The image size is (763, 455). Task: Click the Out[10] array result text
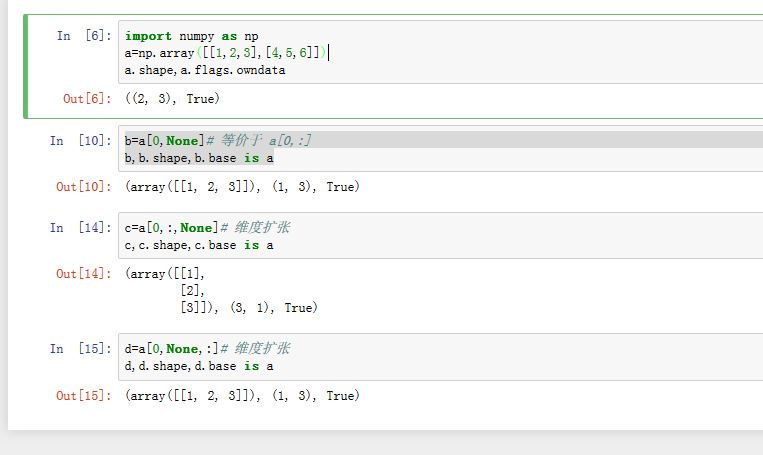(241, 187)
